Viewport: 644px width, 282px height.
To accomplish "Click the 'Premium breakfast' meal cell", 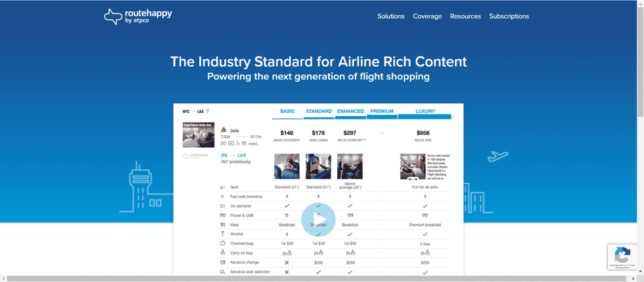I will click(x=425, y=225).
